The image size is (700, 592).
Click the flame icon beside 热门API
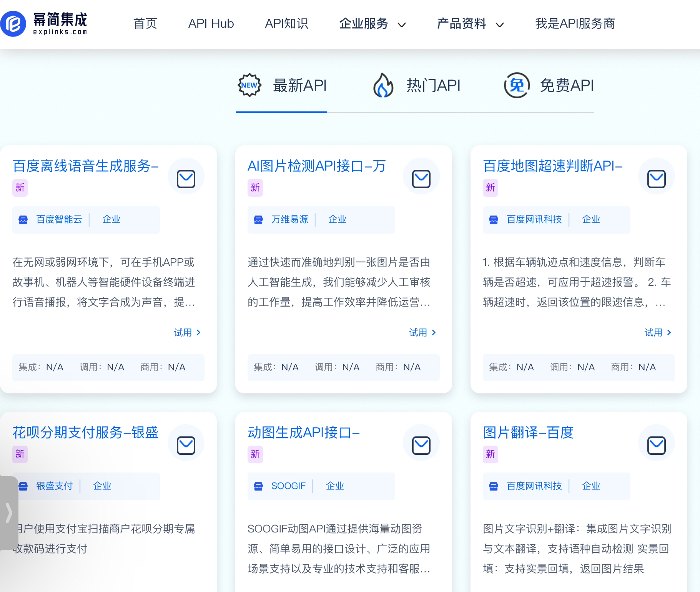click(382, 85)
